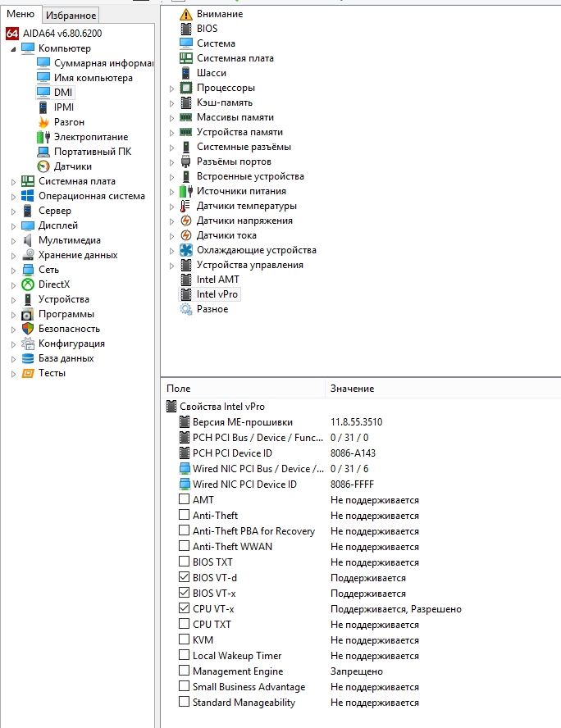Image resolution: width=561 pixels, height=728 pixels.
Task: Click the value 8086-A143
Action: coord(353,453)
